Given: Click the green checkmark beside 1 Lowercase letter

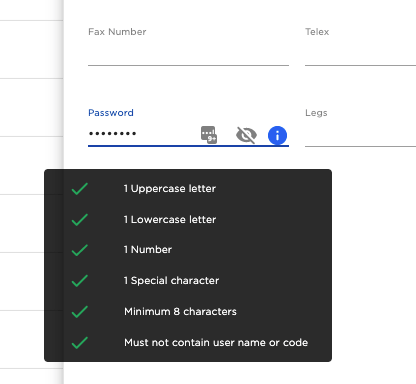Looking at the screenshot, I should pyautogui.click(x=80, y=220).
